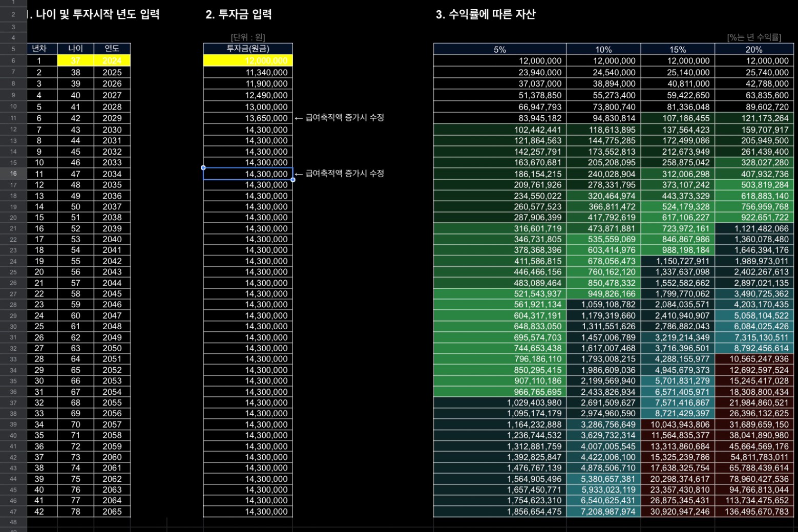Select the '3. 수익률에 따른 자산' title
798x532 pixels.
[485, 14]
